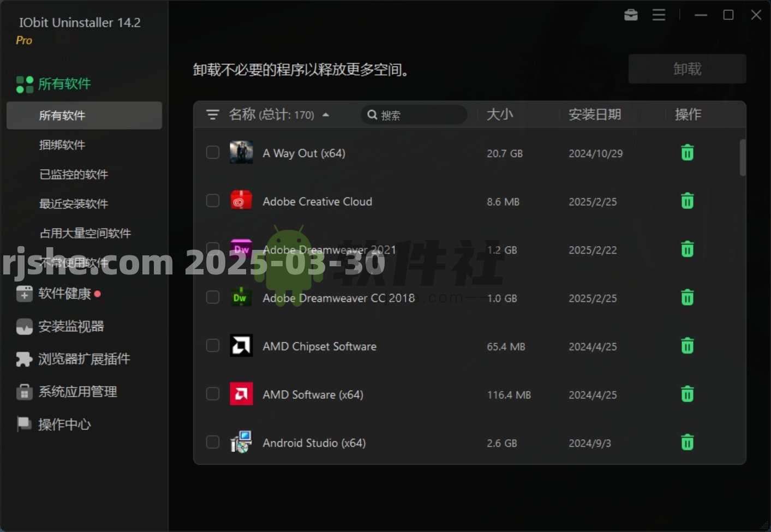
Task: Click the 系统应用管理 icon
Action: [25, 392]
